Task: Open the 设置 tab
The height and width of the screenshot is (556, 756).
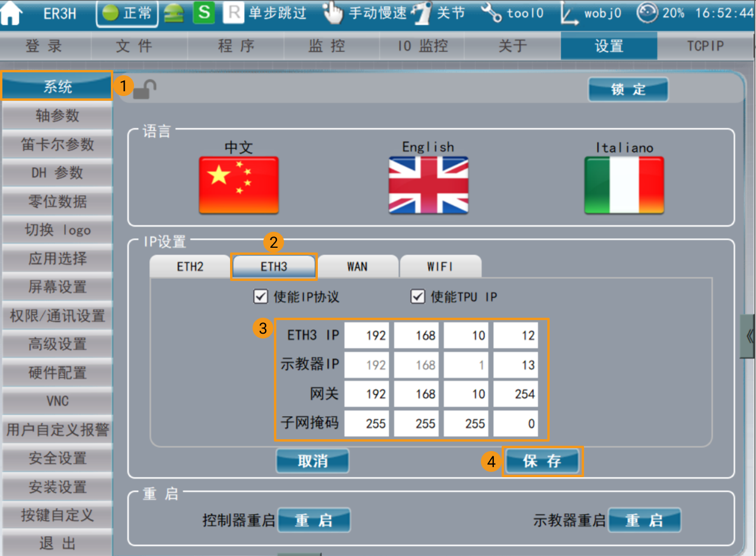Action: [609, 46]
